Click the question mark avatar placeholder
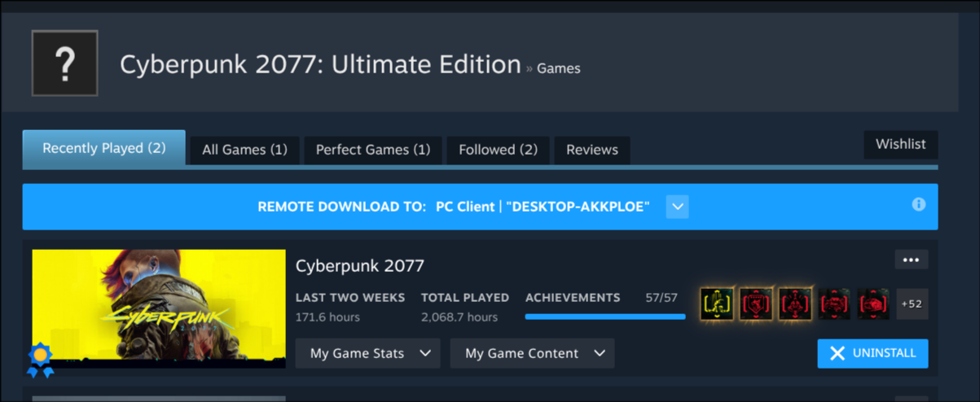Image resolution: width=980 pixels, height=402 pixels. click(65, 63)
